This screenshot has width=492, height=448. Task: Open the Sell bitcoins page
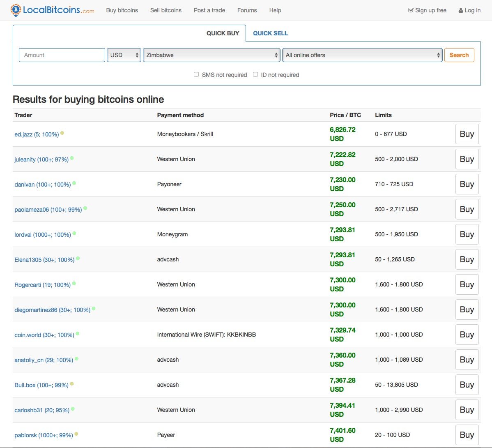point(166,10)
